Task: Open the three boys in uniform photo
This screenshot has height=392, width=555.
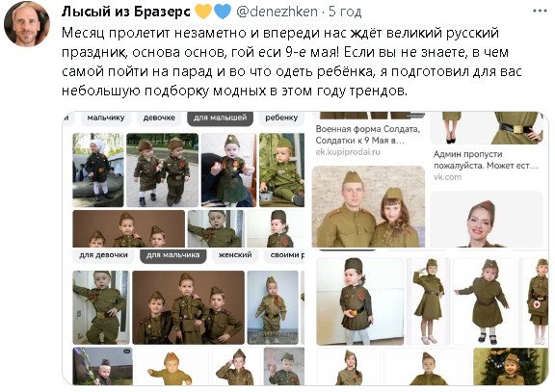Action: point(188,307)
